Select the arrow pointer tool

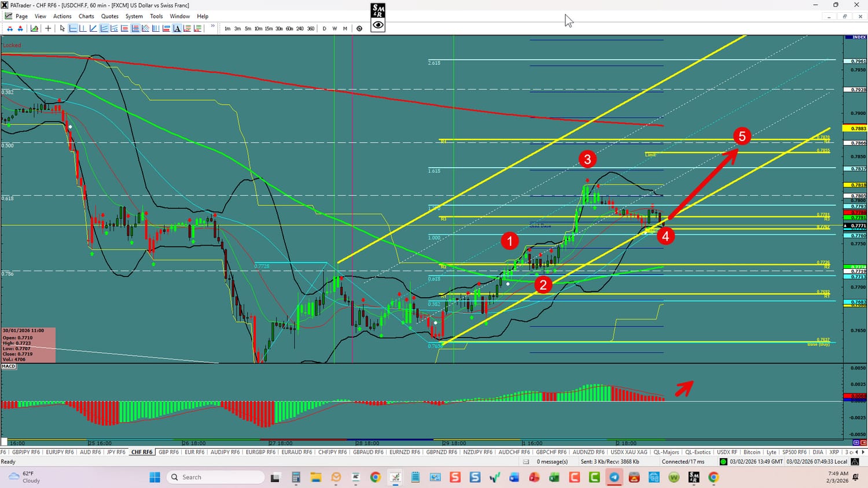(62, 28)
